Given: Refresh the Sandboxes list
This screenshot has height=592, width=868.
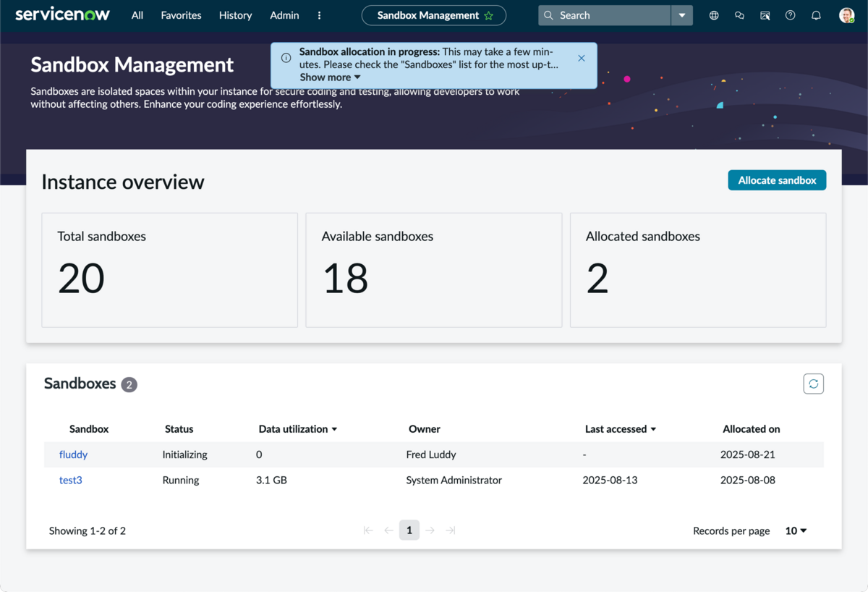Looking at the screenshot, I should (814, 384).
